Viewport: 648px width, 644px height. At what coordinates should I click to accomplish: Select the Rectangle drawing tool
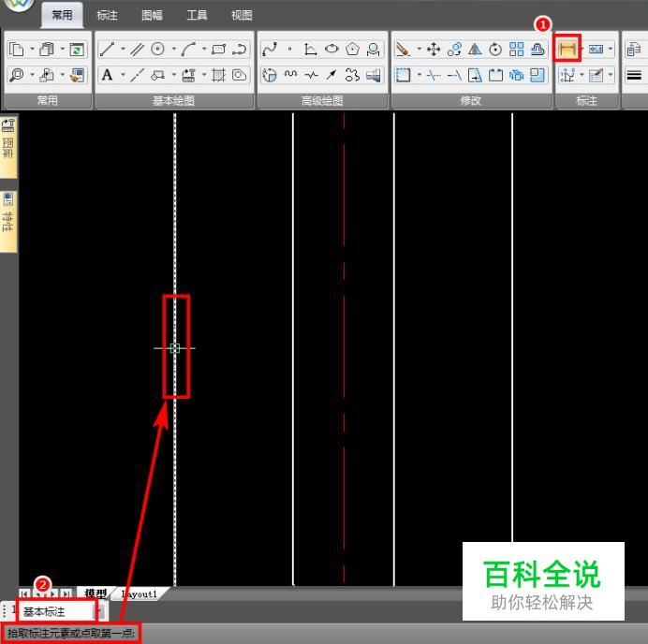218,50
